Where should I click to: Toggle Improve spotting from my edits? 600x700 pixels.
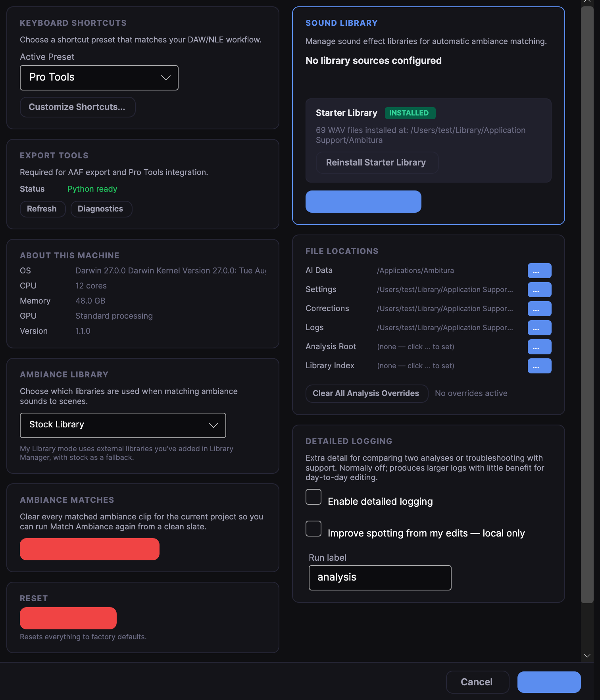(313, 529)
